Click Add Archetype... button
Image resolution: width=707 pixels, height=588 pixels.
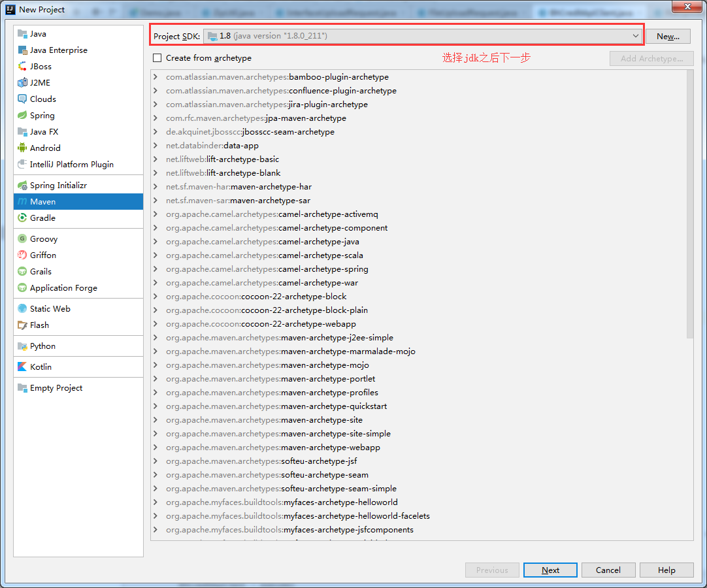pos(651,58)
